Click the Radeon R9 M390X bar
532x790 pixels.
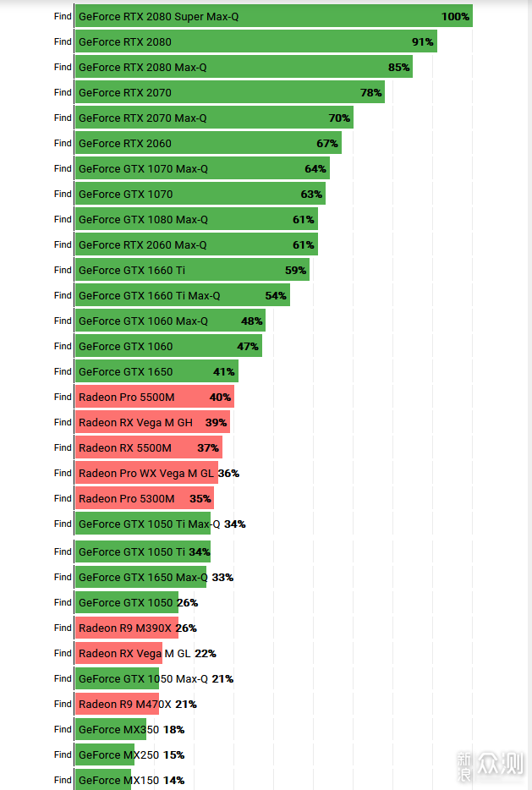(126, 628)
